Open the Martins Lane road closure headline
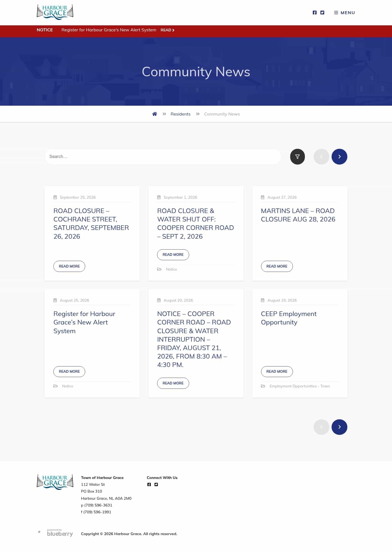The width and height of the screenshot is (392, 552). [x=298, y=215]
